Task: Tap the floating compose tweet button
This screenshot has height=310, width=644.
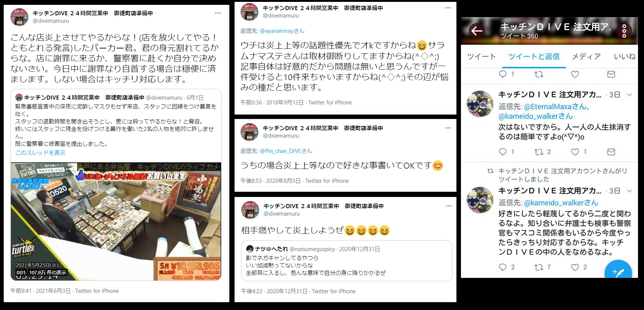Action: (x=618, y=272)
